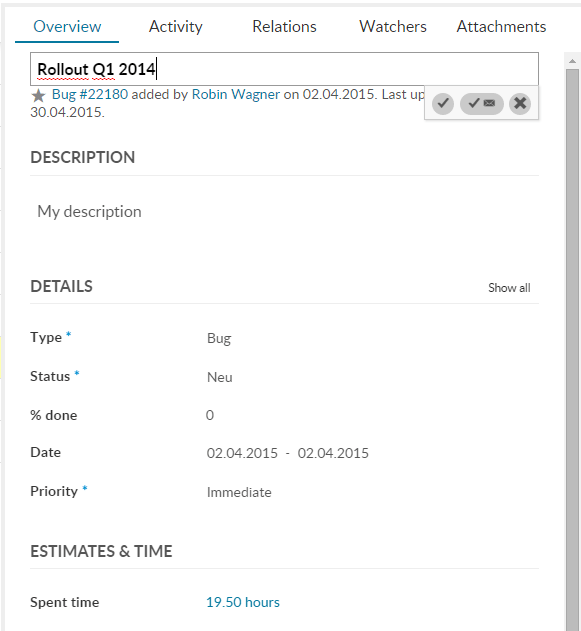Image resolution: width=581 pixels, height=631 pixels.
Task: Click the Rollout Q1 2014 subject field
Action: (284, 69)
